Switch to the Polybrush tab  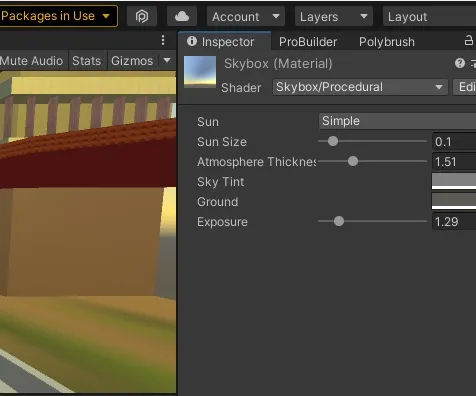point(387,42)
